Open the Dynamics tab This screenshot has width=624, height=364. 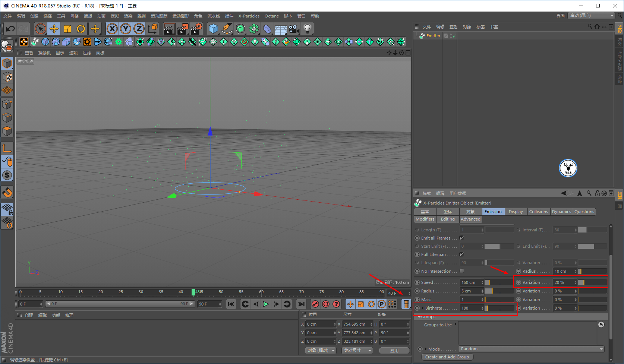coord(561,212)
